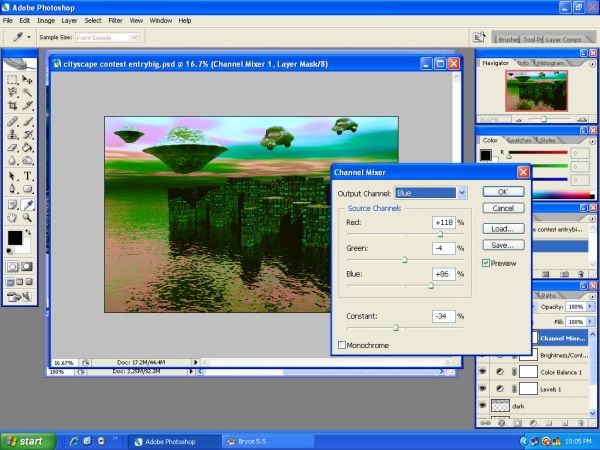Select the Rectangular Marquee tool
This screenshot has height=450, width=600.
12,80
